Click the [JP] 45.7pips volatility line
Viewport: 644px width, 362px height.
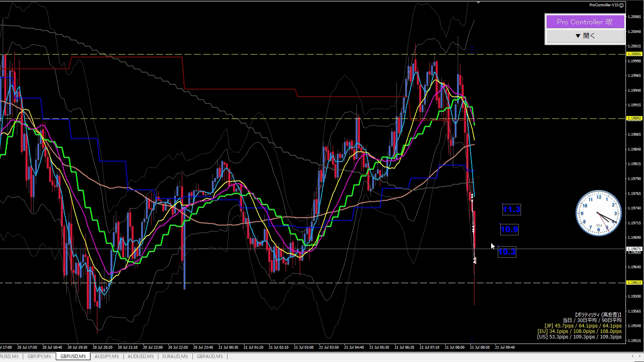tap(583, 326)
